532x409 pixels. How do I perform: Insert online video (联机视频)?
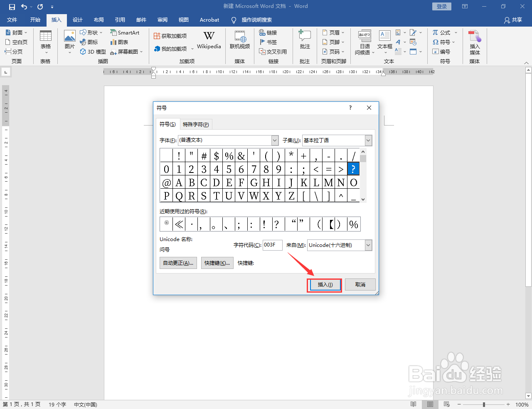click(240, 41)
